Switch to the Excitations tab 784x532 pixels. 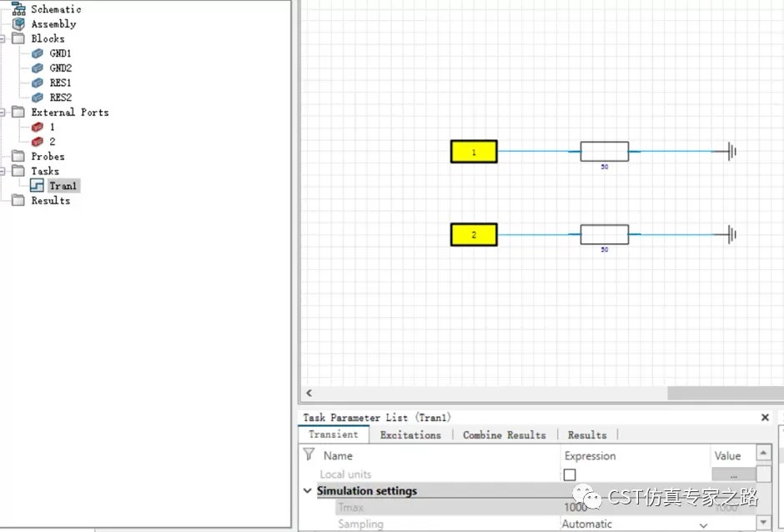click(x=410, y=434)
